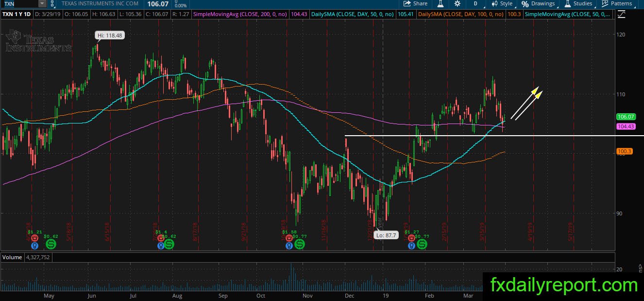The image size is (644, 301).
Task: Click the $0.77 dividend icon near November
Action: 300,244
